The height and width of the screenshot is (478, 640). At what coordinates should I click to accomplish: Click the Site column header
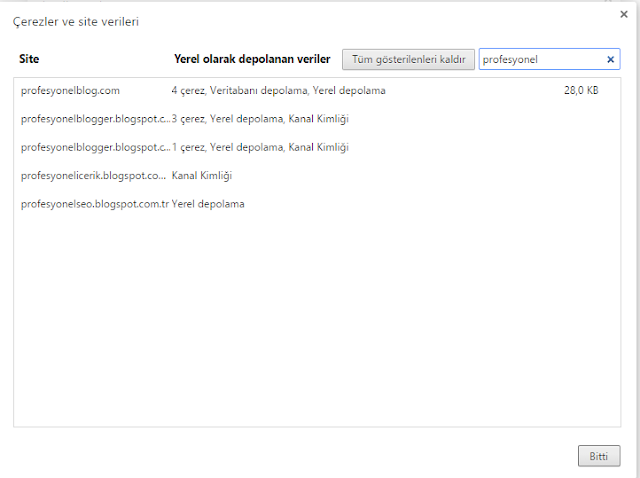[x=29, y=59]
